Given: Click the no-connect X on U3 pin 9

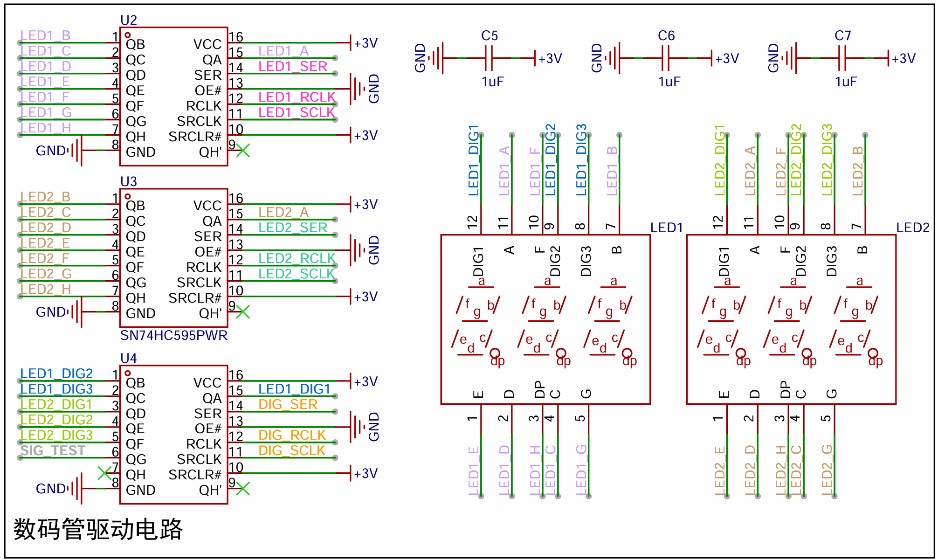Looking at the screenshot, I should (243, 312).
